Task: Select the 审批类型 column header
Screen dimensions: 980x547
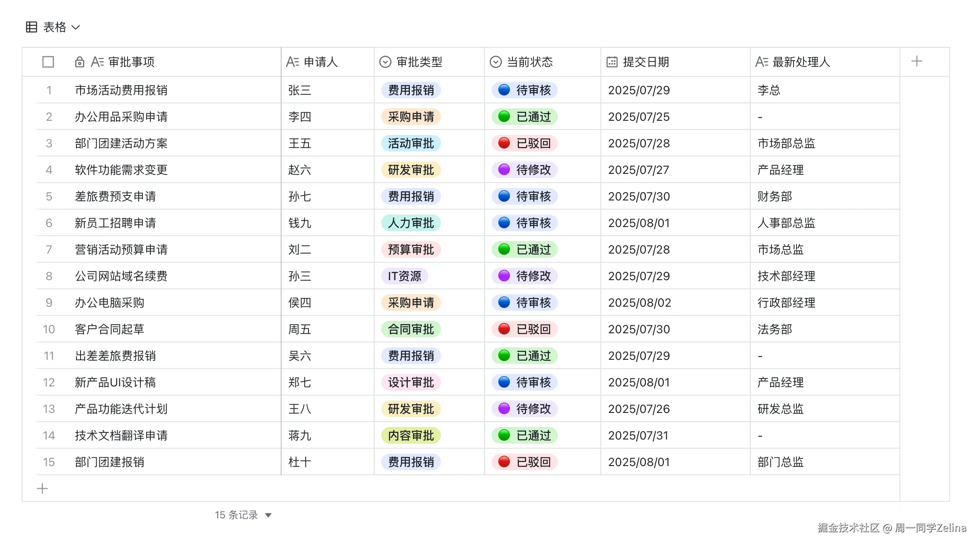Action: [429, 62]
